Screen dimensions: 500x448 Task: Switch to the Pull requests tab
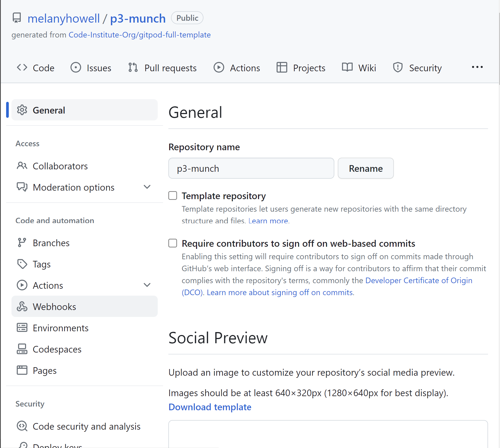click(162, 68)
